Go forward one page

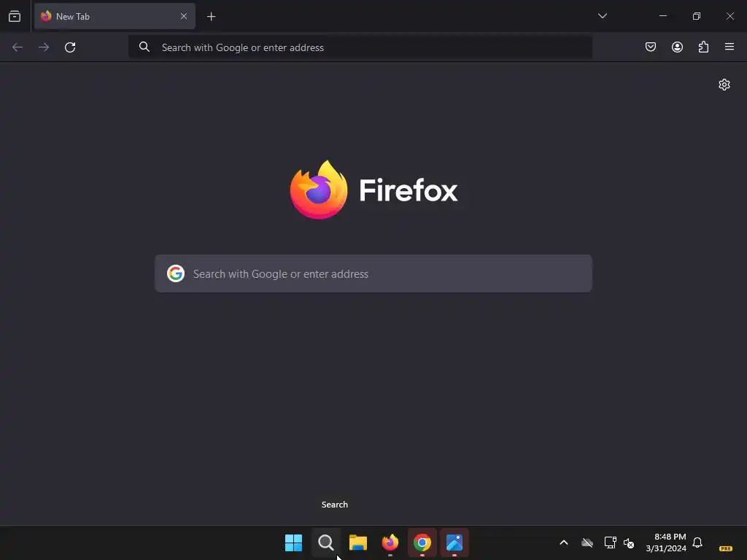coord(44,47)
